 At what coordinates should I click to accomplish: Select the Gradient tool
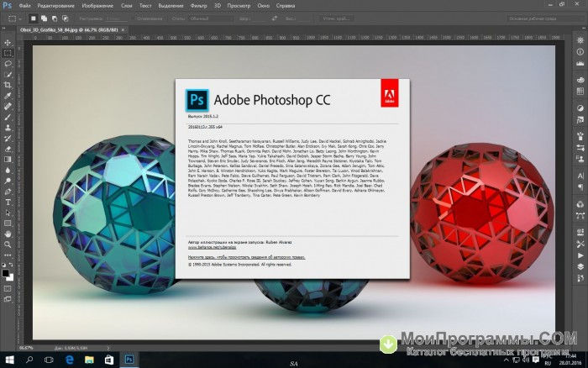(x=8, y=160)
